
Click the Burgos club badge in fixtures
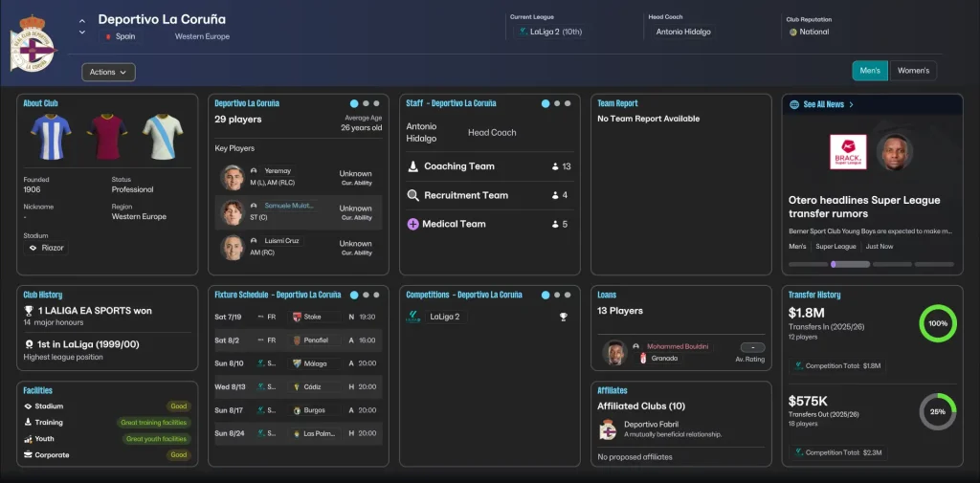click(x=298, y=410)
